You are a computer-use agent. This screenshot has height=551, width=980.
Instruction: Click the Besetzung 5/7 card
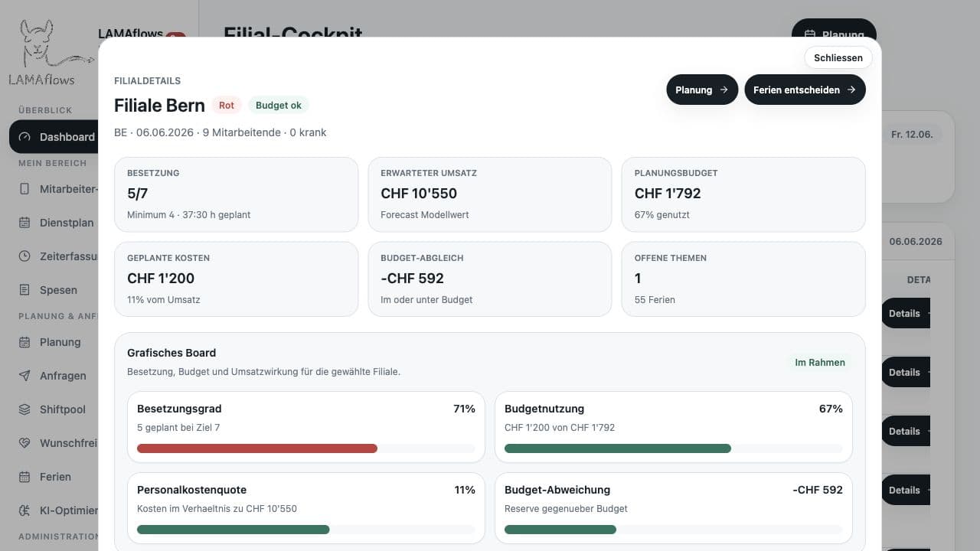[x=236, y=194]
